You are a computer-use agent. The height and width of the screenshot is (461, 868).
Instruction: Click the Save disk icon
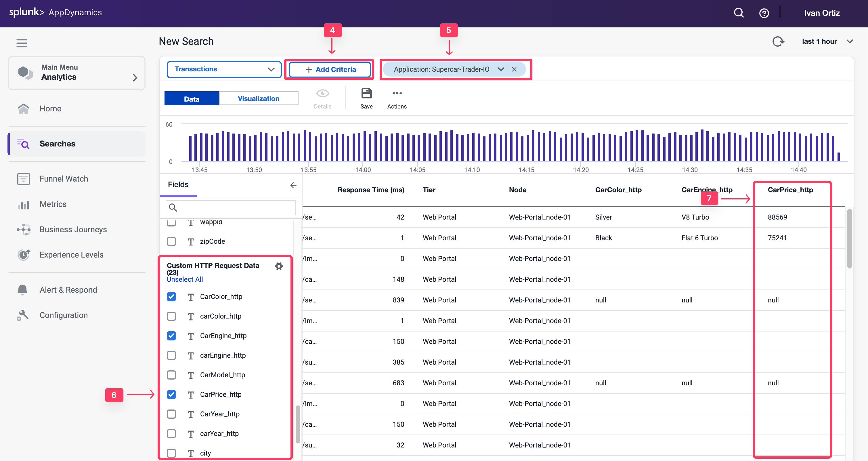coord(366,94)
